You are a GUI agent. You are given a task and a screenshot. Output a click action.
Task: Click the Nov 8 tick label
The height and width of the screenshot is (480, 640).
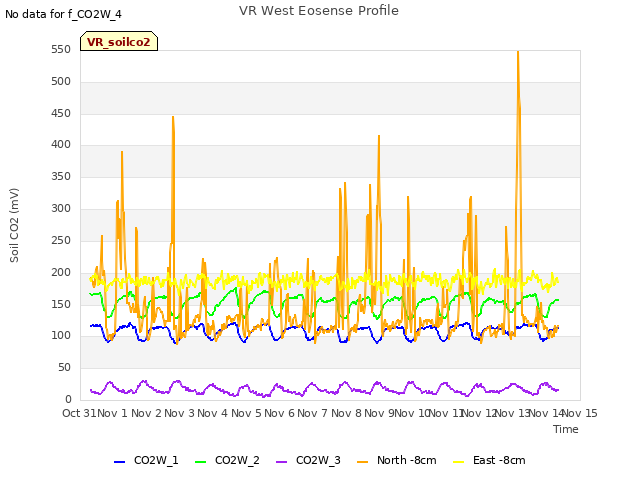tap(346, 413)
